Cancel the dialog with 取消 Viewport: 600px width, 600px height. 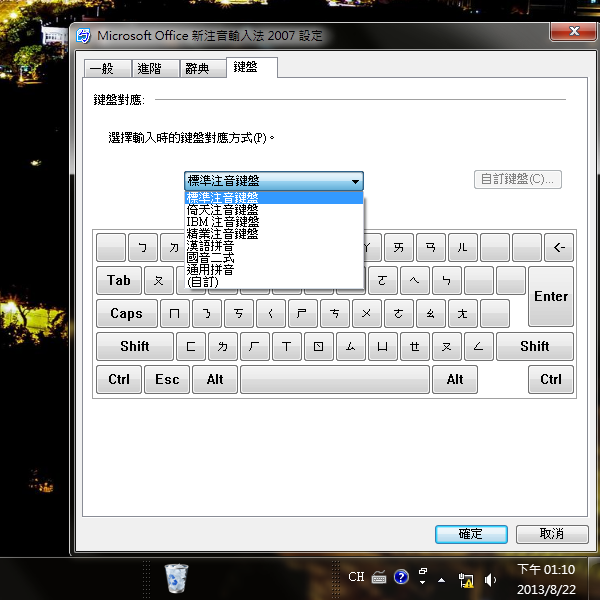(x=551, y=534)
